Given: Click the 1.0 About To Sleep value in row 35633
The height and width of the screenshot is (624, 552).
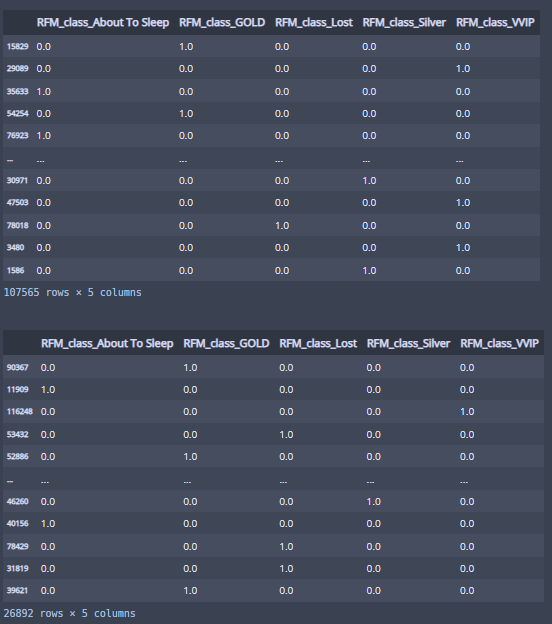Looking at the screenshot, I should click(x=43, y=92).
